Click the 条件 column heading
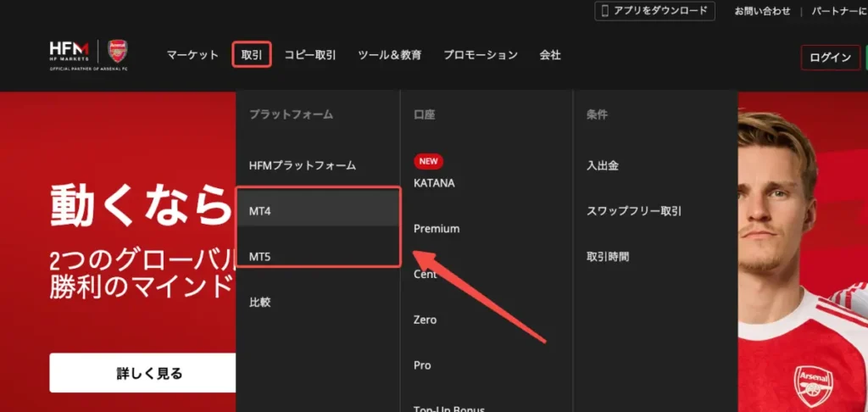868x412 pixels. point(597,114)
